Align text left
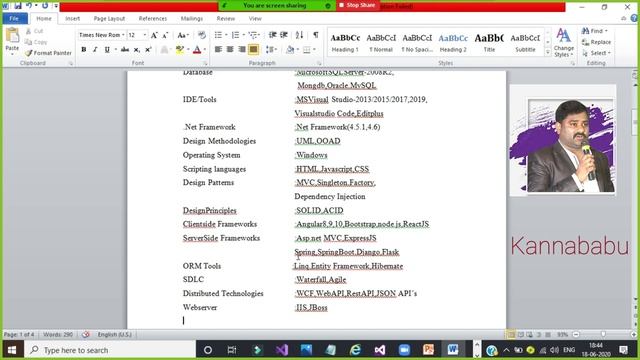Image resolution: width=640 pixels, height=360 pixels. point(218,50)
